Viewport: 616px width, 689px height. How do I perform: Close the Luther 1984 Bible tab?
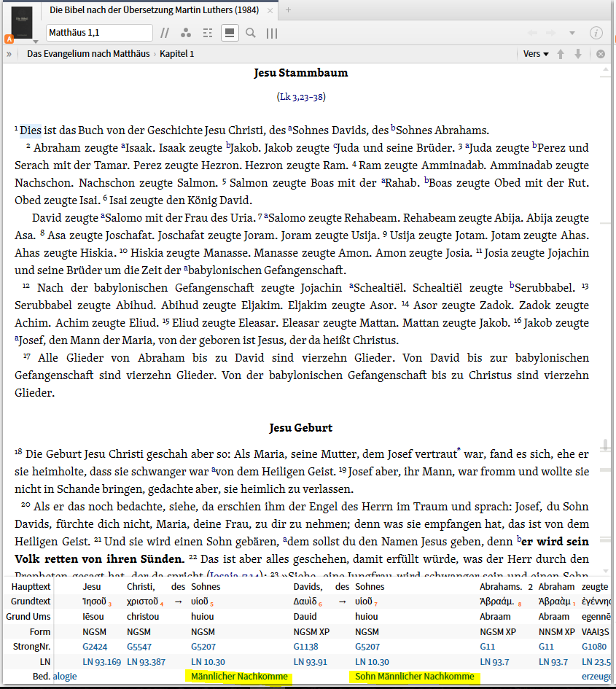(270, 10)
